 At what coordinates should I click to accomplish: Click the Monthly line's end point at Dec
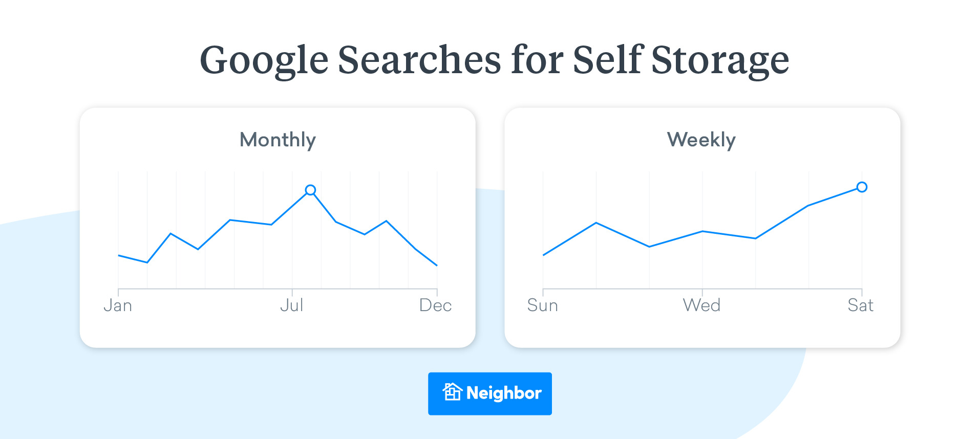click(437, 265)
